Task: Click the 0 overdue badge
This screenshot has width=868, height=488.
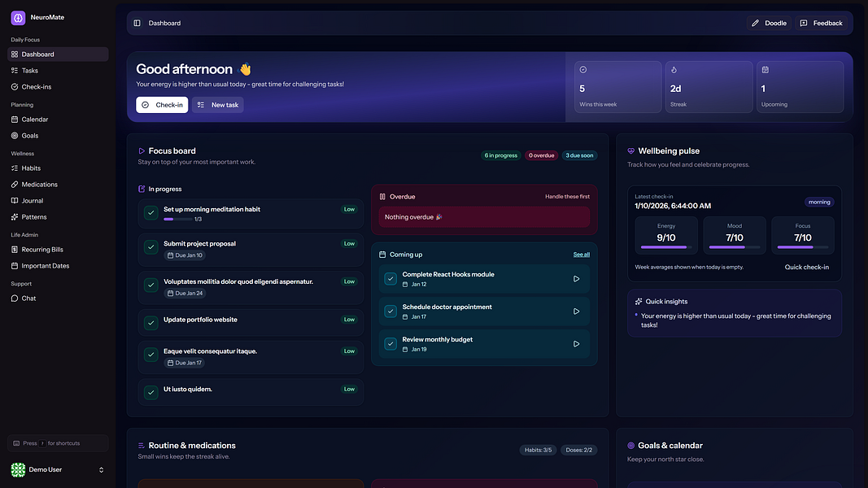Action: [542, 155]
